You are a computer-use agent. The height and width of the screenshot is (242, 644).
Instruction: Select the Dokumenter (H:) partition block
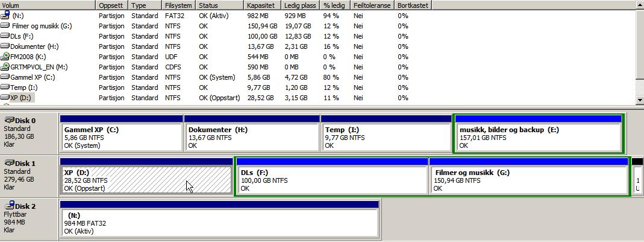tap(252, 134)
